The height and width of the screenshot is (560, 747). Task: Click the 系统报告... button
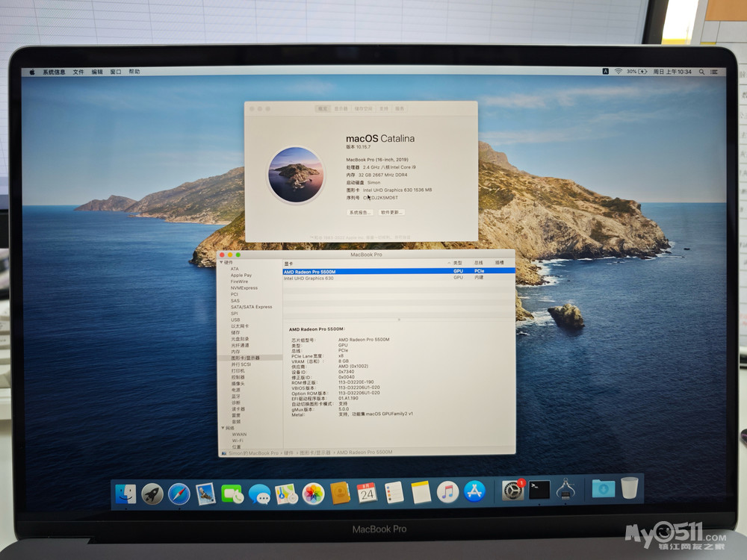[x=359, y=212]
